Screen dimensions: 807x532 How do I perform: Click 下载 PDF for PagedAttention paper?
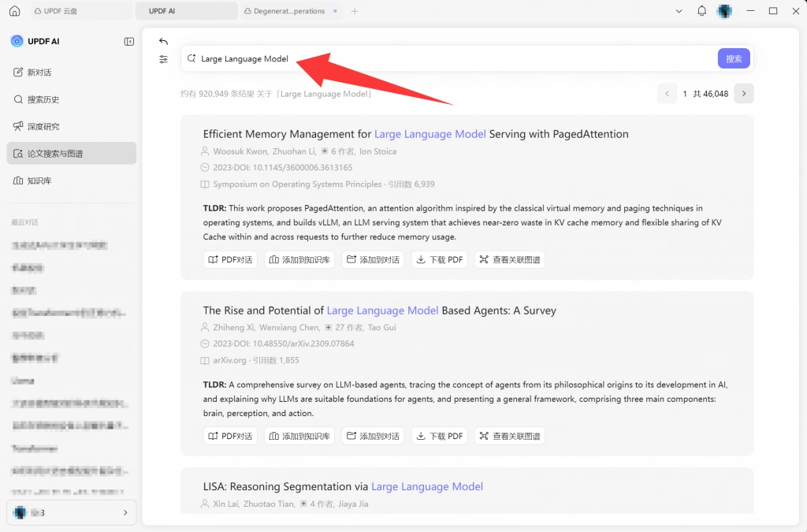pyautogui.click(x=440, y=260)
